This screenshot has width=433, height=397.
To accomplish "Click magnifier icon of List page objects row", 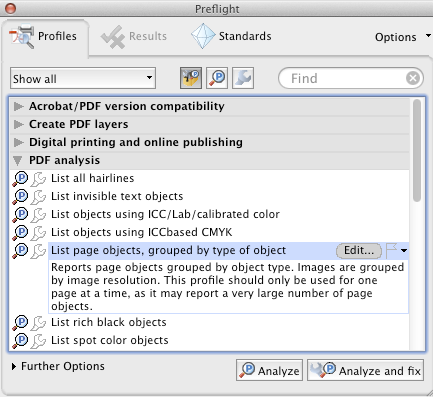I will click(x=20, y=251).
